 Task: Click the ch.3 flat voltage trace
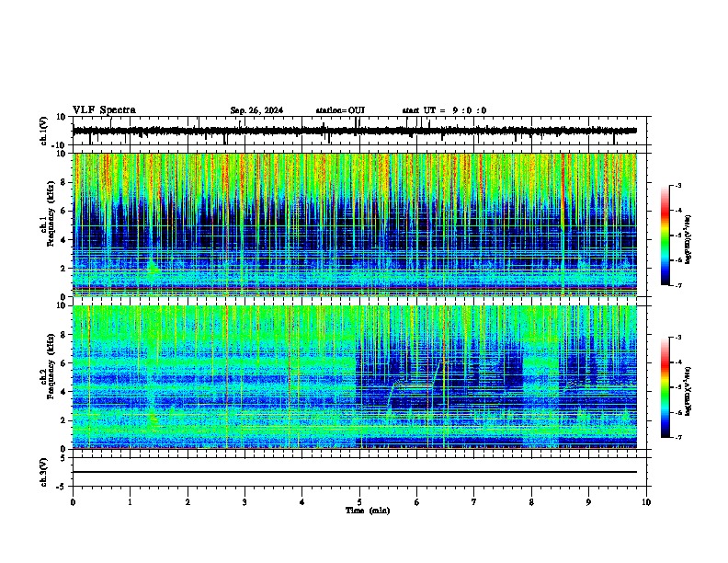point(355,472)
